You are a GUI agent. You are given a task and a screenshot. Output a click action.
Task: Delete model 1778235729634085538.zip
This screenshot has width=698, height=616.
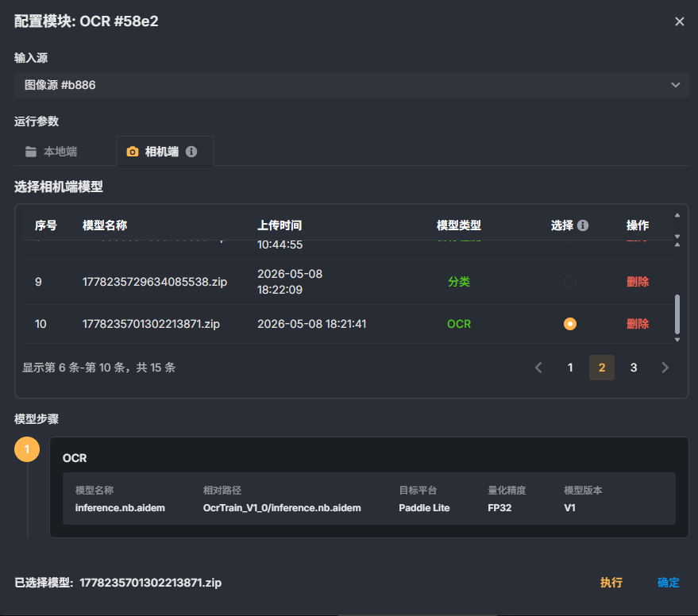coord(638,282)
